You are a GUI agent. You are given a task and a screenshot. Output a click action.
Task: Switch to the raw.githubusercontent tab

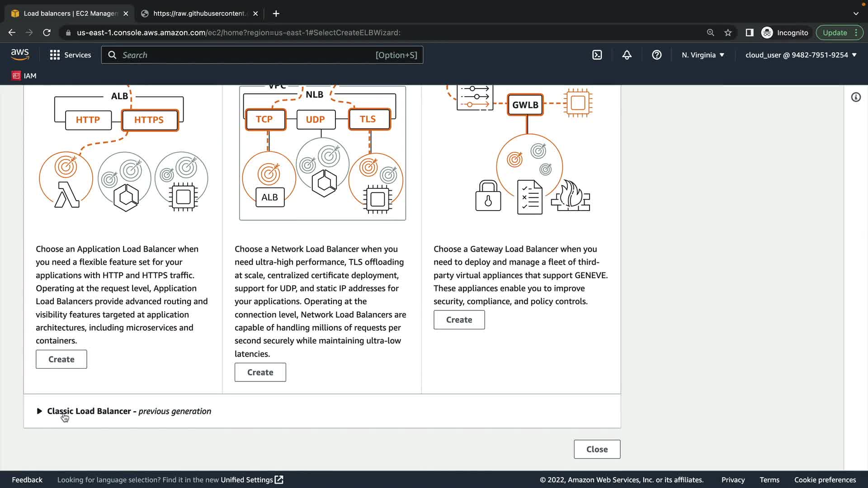point(199,14)
